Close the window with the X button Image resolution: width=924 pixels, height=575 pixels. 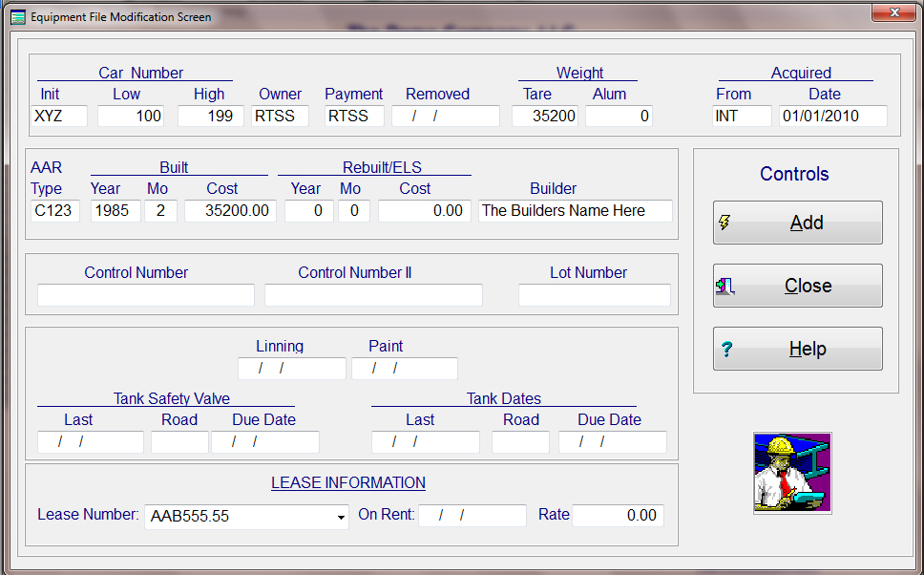(894, 12)
